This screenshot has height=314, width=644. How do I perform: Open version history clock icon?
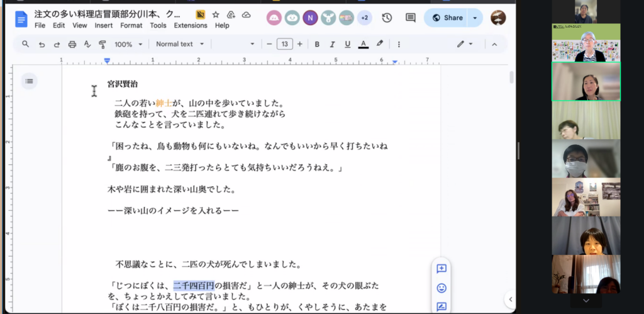pyautogui.click(x=387, y=18)
